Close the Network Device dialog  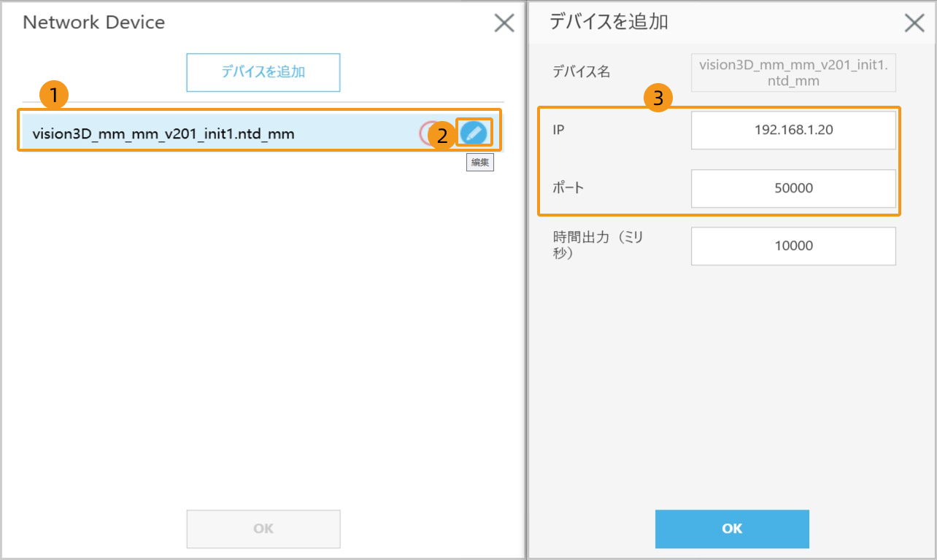pyautogui.click(x=504, y=23)
